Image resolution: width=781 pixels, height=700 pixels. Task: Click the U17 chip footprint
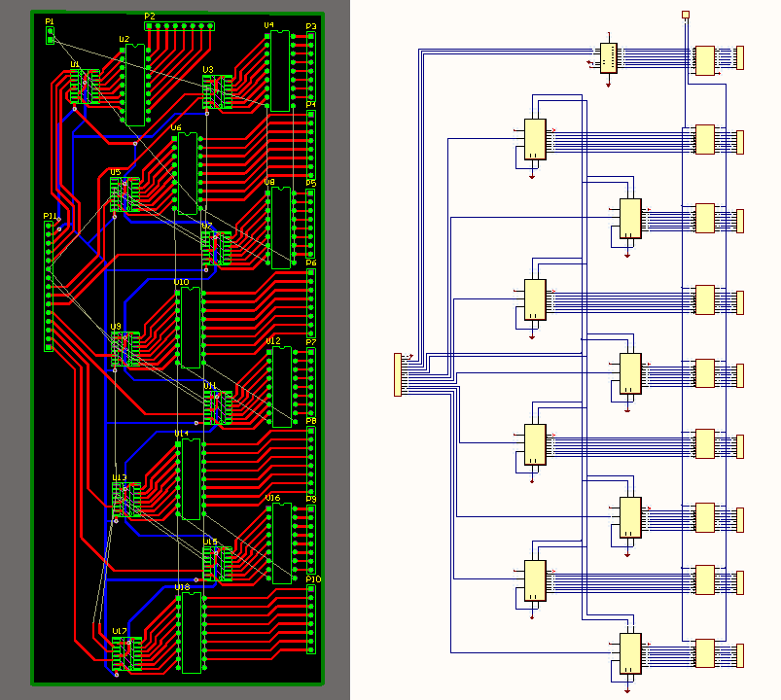point(124,653)
